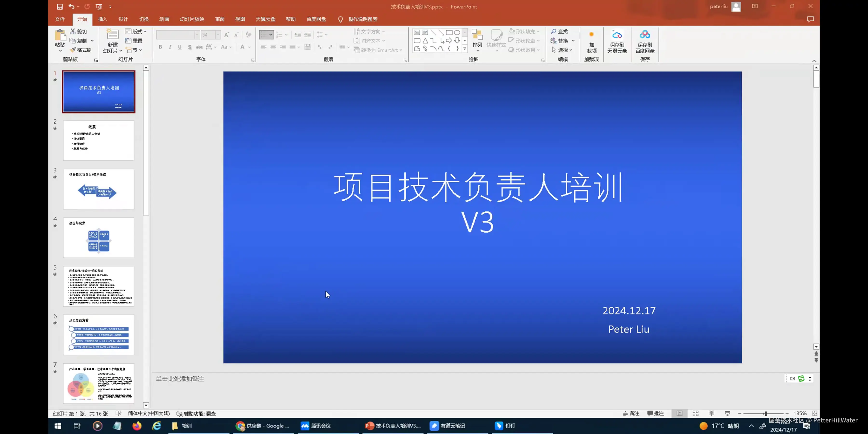The image size is (868, 434).
Task: Click the New Slide icon
Action: click(x=113, y=35)
